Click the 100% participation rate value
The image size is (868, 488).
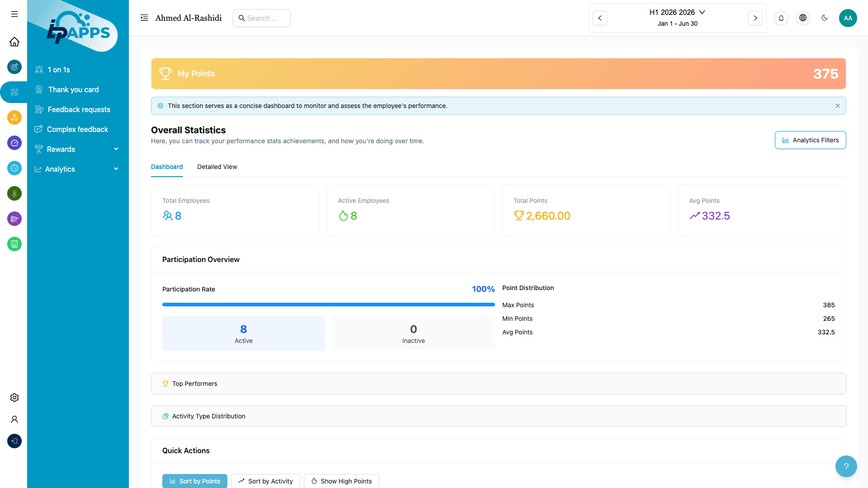click(x=483, y=289)
